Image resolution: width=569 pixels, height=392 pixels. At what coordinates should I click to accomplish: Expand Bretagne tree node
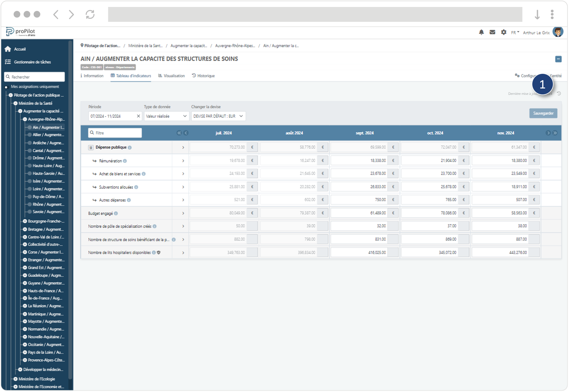[x=25, y=229]
